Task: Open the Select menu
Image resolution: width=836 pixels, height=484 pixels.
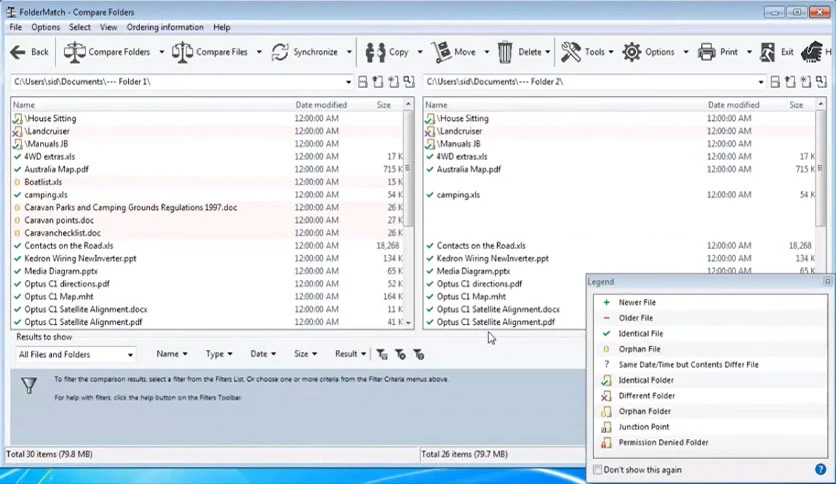Action: pos(79,27)
